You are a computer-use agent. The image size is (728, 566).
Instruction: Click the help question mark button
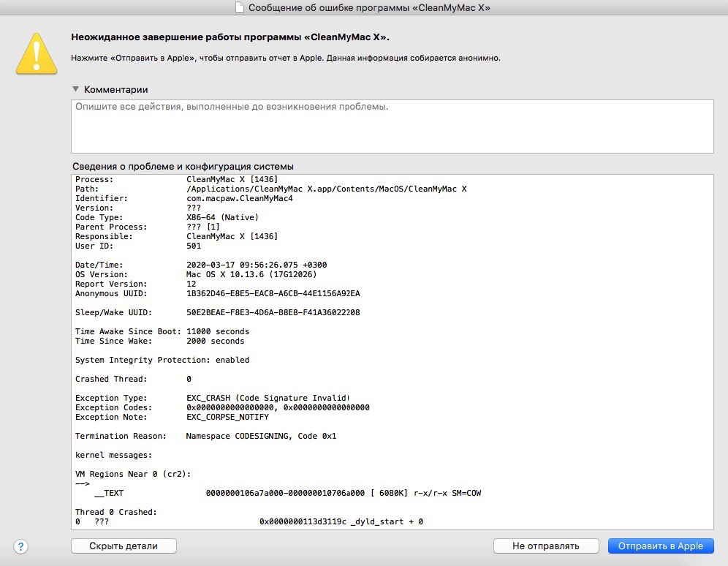[21, 546]
